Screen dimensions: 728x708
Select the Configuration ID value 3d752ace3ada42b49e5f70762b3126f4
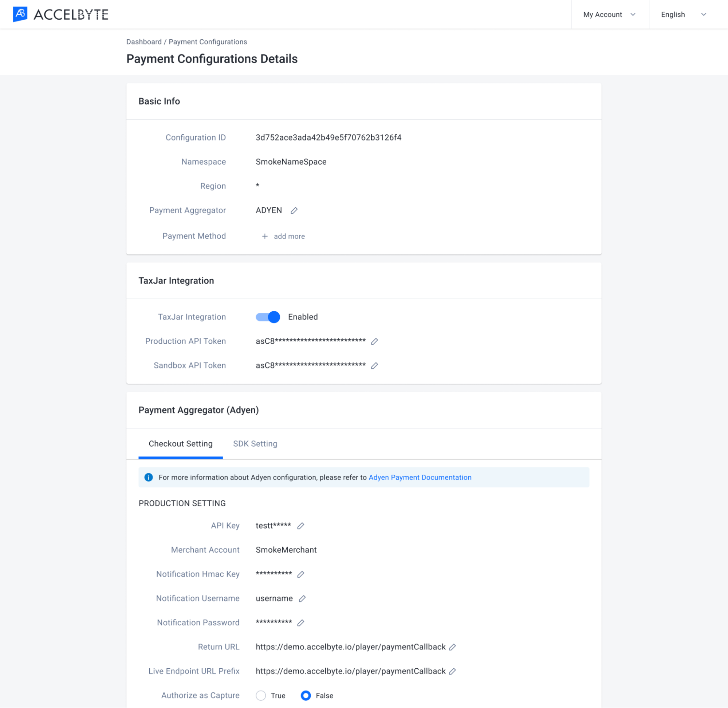(328, 138)
